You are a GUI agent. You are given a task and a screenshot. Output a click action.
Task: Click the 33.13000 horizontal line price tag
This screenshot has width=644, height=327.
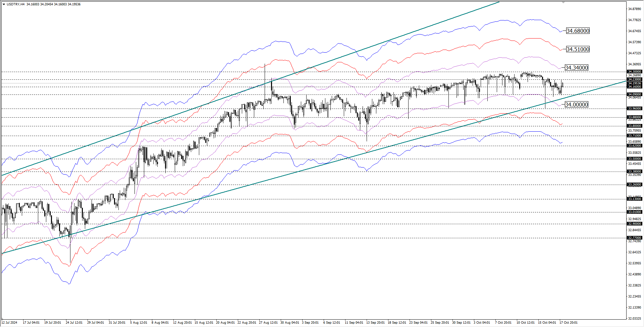pyautogui.click(x=635, y=199)
